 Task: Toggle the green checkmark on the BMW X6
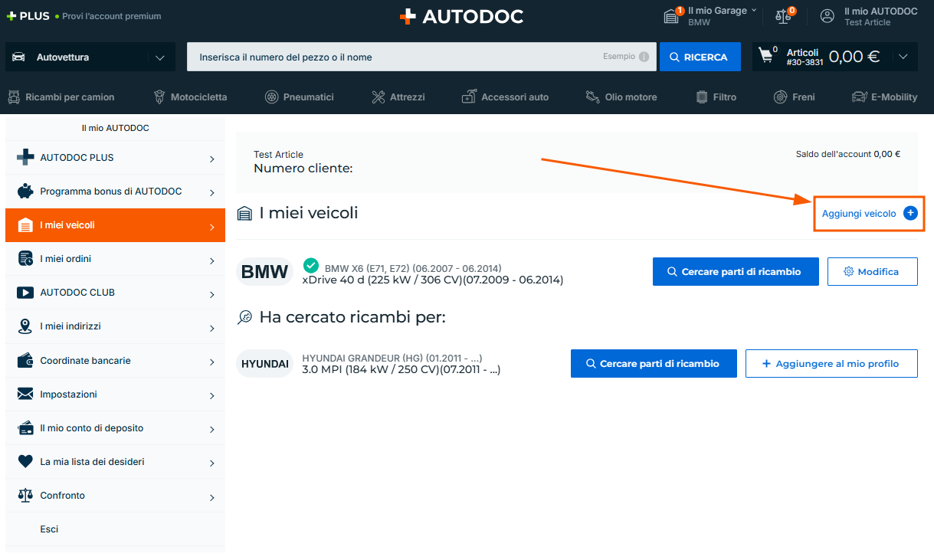click(310, 266)
